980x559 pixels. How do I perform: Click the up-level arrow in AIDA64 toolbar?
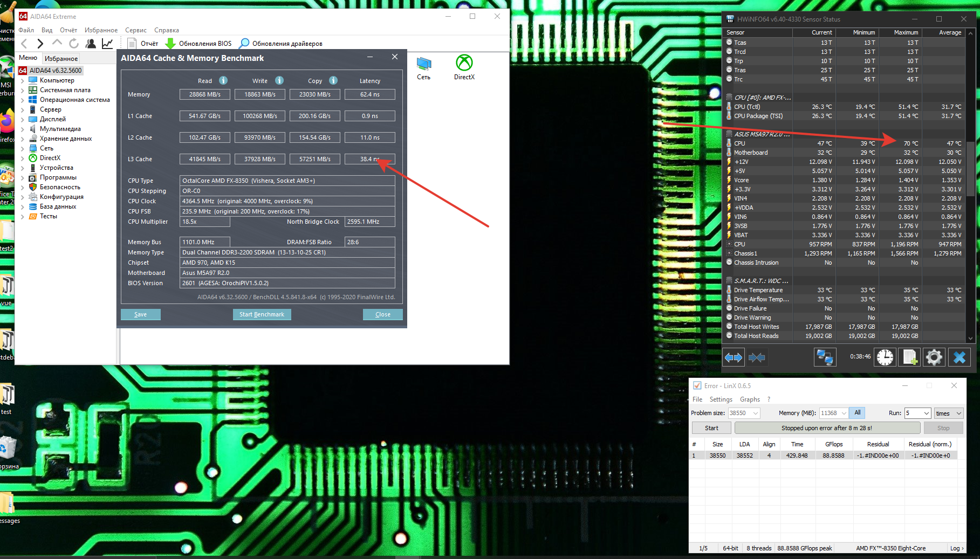[57, 43]
